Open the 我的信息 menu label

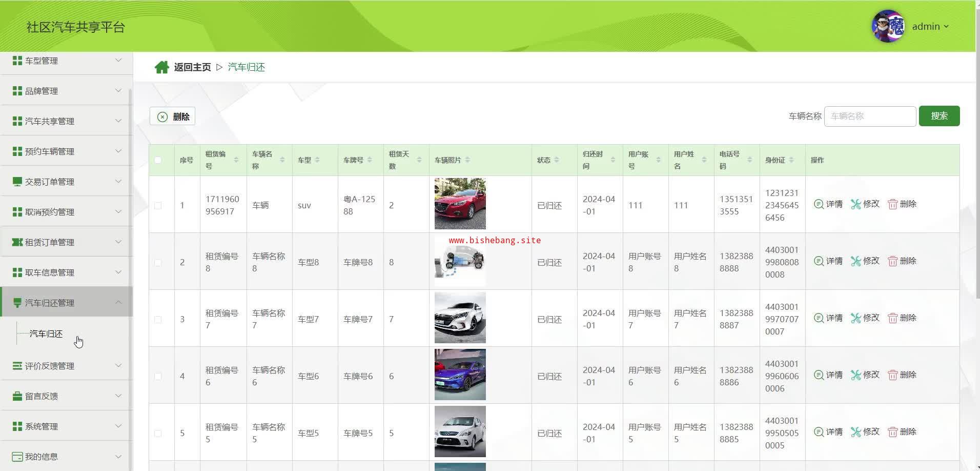42,457
